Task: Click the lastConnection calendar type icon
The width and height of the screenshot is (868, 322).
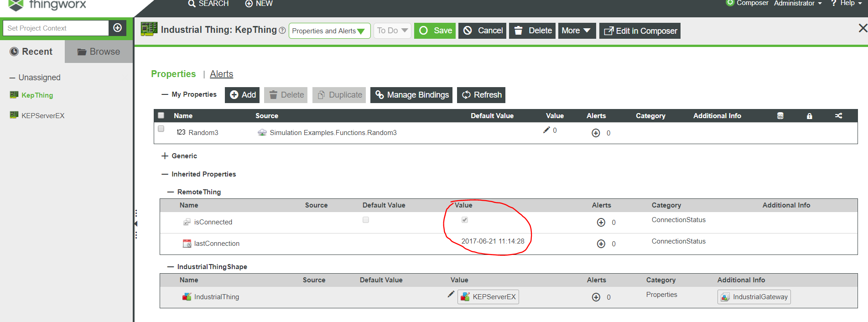Action: click(x=187, y=244)
